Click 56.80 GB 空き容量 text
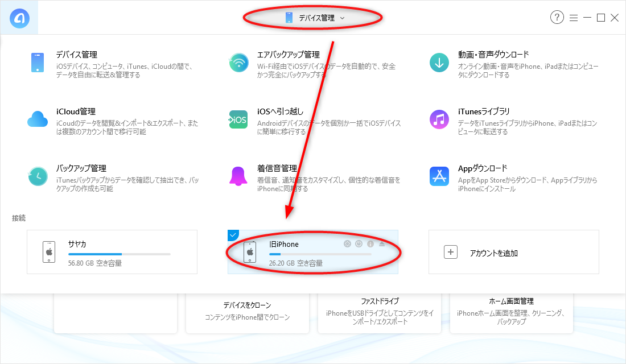The height and width of the screenshot is (364, 626). pyautogui.click(x=95, y=263)
